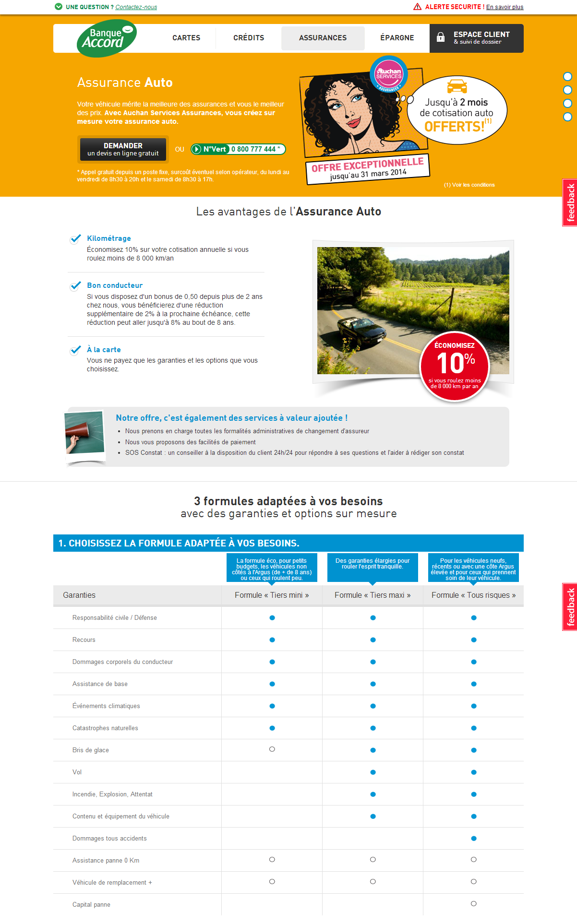Click the Vol row label
Viewport: 577px width, 924px height.
77,772
